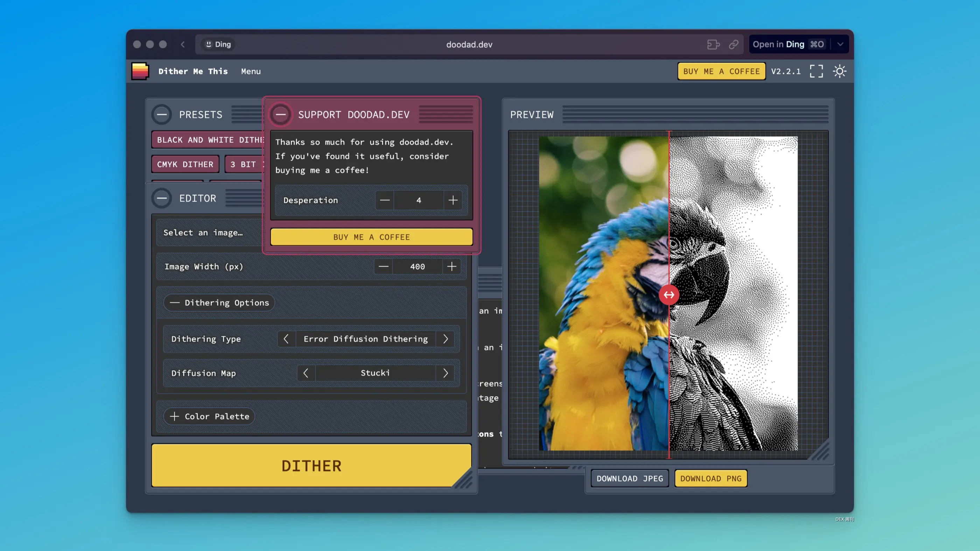Image resolution: width=980 pixels, height=551 pixels.
Task: Decrease Image Width with the minus button
Action: 384,266
